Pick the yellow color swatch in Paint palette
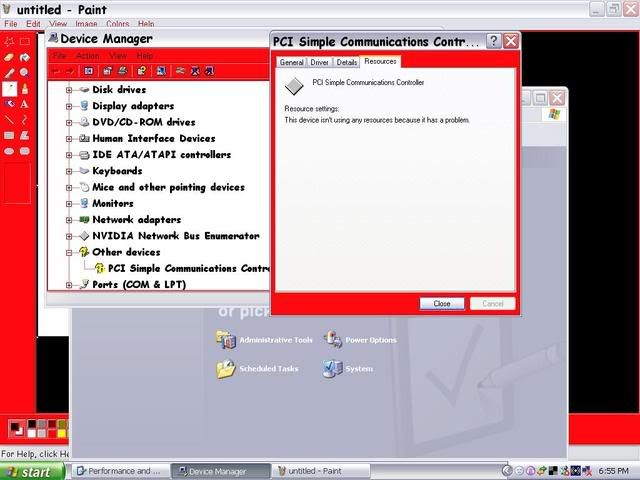The width and height of the screenshot is (640, 480). (62, 433)
